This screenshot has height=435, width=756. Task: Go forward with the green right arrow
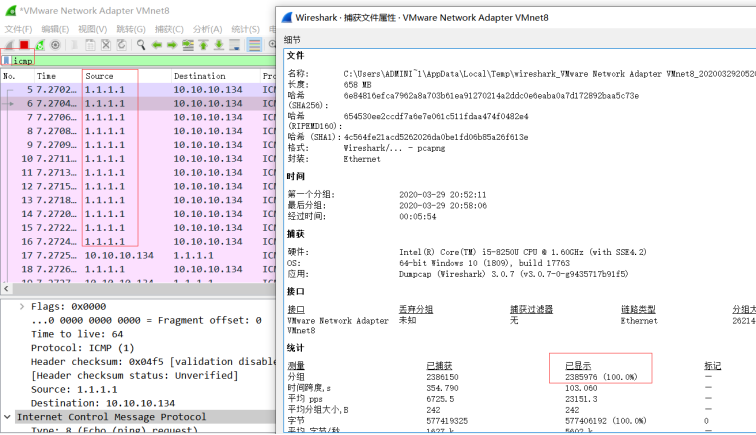pos(172,45)
